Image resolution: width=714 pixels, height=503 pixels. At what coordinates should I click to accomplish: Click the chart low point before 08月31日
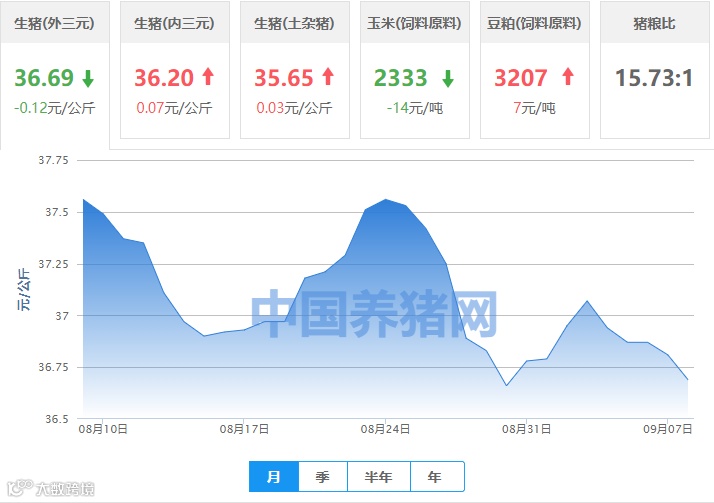[506, 386]
